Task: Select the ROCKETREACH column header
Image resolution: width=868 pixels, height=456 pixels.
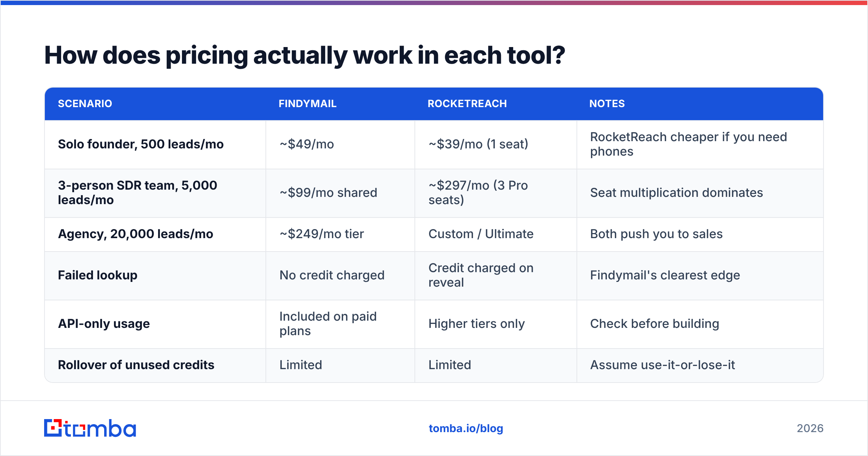Action: pos(467,104)
